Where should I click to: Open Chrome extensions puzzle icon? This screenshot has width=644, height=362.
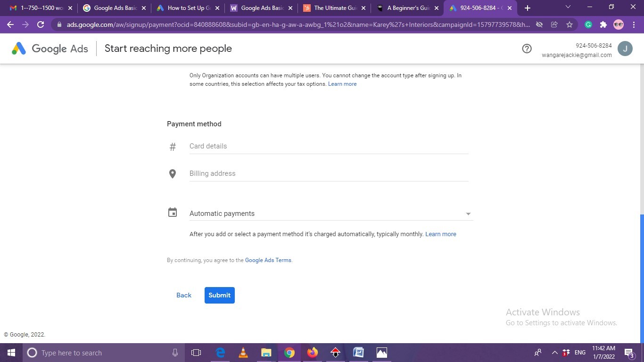pos(603,25)
